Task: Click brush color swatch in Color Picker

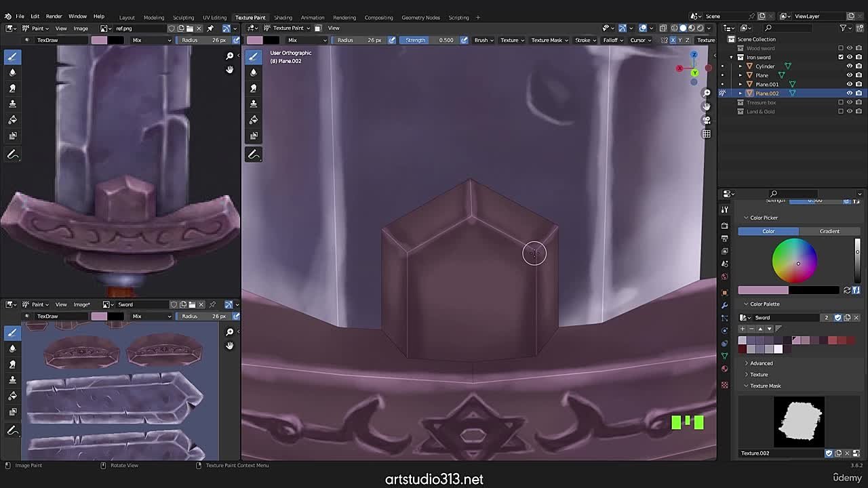Action: click(763, 290)
